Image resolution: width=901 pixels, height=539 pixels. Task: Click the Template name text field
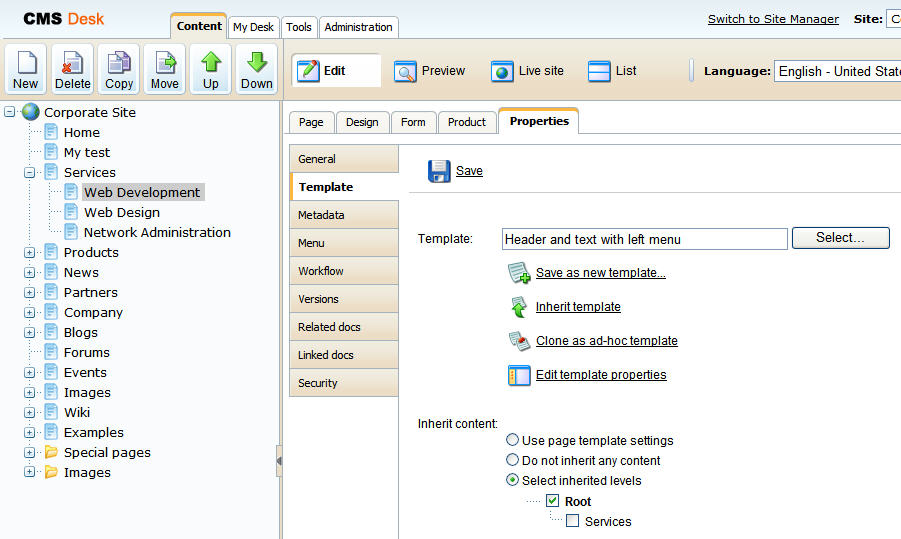pos(645,239)
